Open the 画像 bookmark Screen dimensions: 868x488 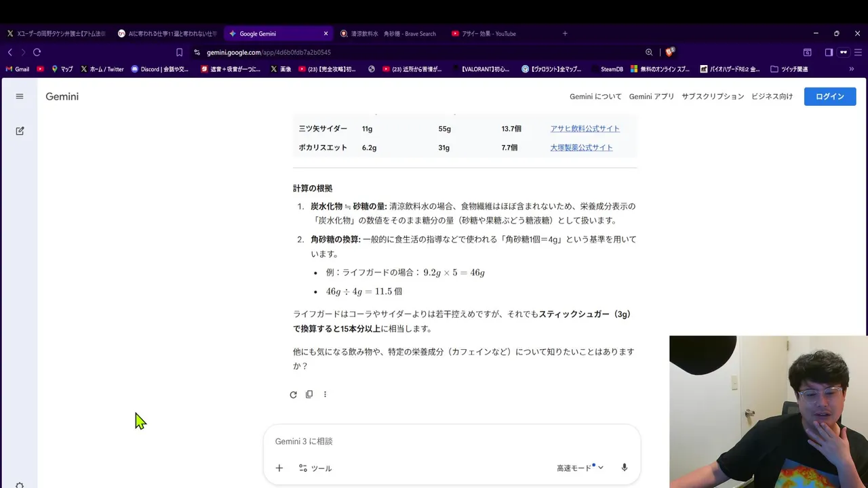281,69
